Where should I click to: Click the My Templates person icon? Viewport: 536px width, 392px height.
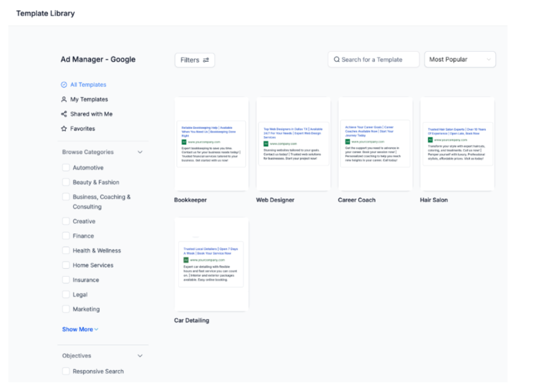(x=64, y=99)
